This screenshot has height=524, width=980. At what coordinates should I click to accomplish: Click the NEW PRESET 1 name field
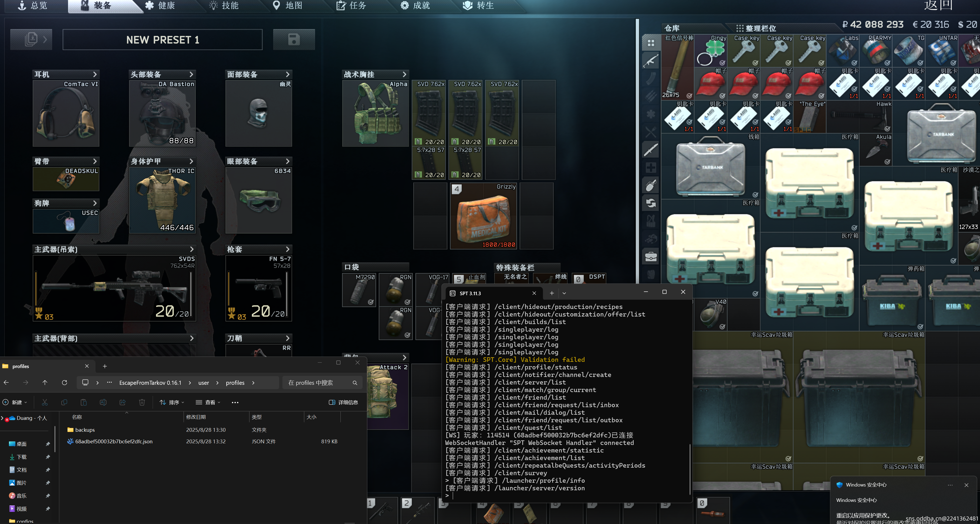163,40
